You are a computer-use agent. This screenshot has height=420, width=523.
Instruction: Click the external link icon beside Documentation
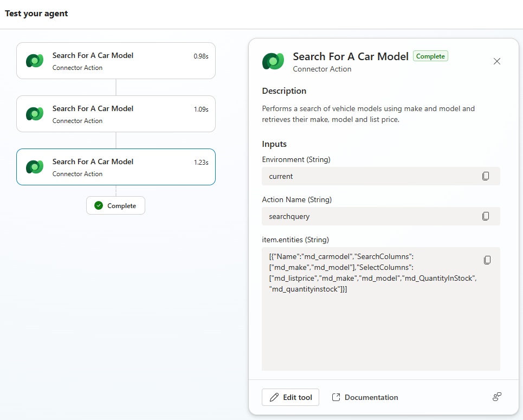point(336,397)
